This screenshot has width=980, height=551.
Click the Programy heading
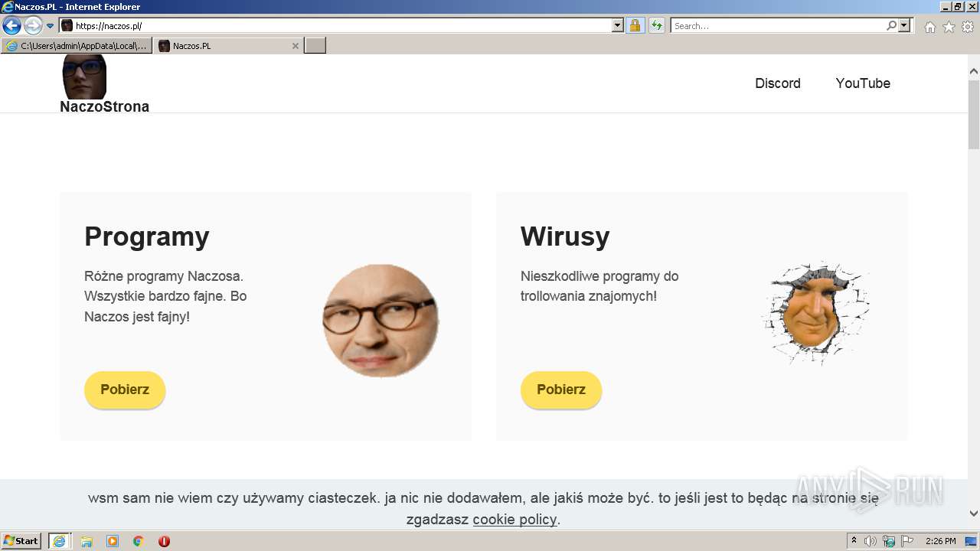(147, 236)
